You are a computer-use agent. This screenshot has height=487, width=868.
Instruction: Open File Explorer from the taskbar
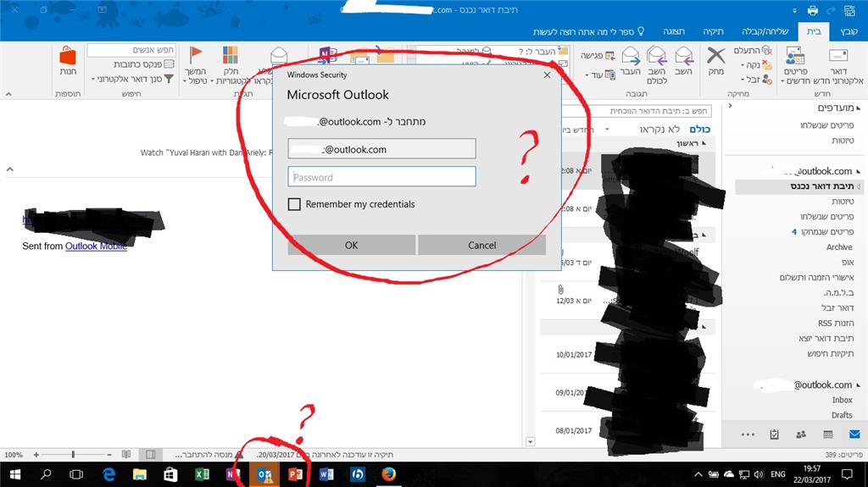click(x=140, y=474)
